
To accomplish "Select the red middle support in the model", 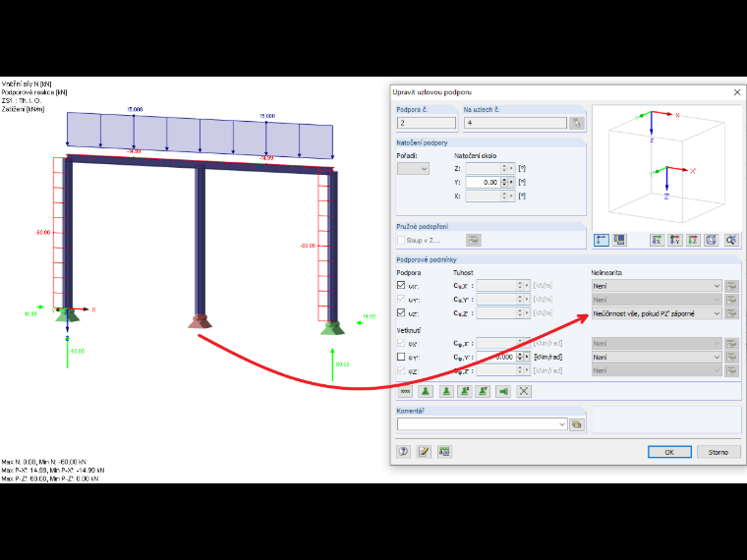I will [201, 321].
